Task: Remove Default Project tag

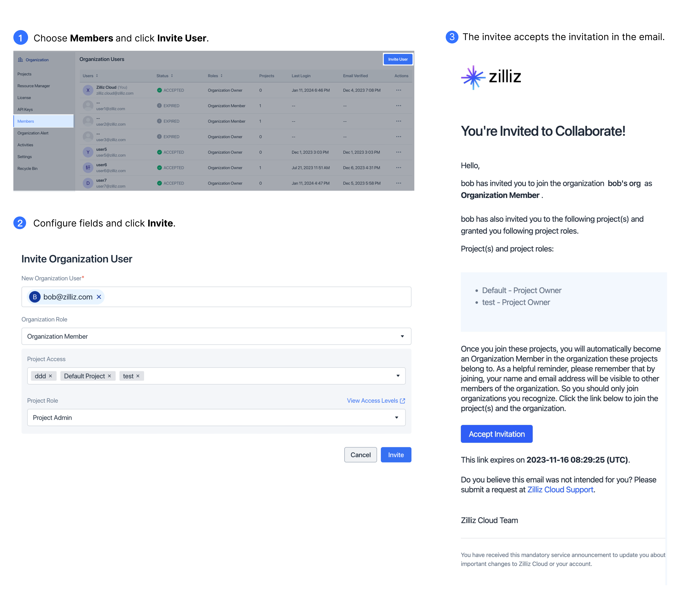Action: (x=109, y=376)
